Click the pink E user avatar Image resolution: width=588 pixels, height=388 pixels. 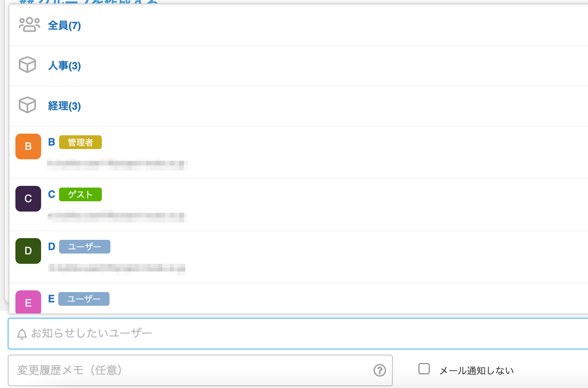click(28, 302)
